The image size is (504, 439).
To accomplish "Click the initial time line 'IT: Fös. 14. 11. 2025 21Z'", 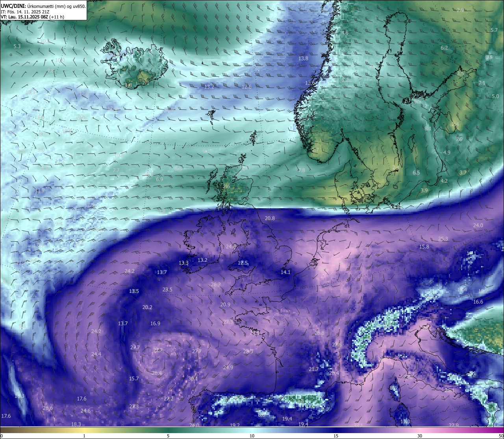I will coord(25,12).
